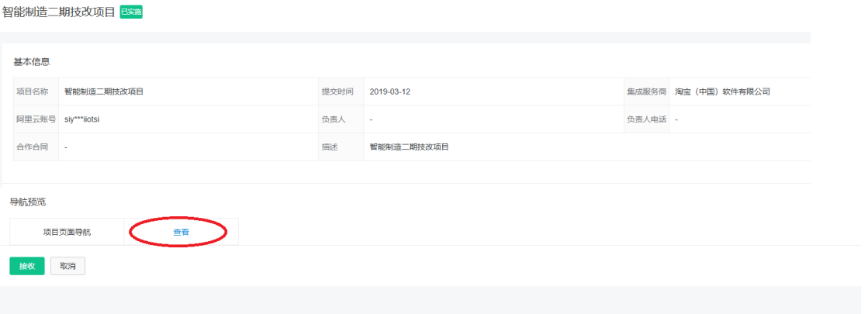Click the 提交时间 label cell
This screenshot has height=314, width=868.
341,91
